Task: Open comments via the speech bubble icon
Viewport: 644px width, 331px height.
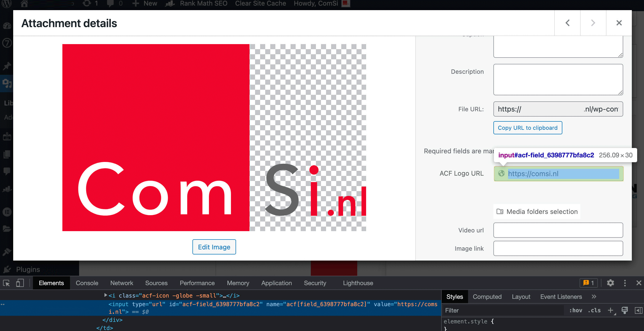Action: [111, 3]
